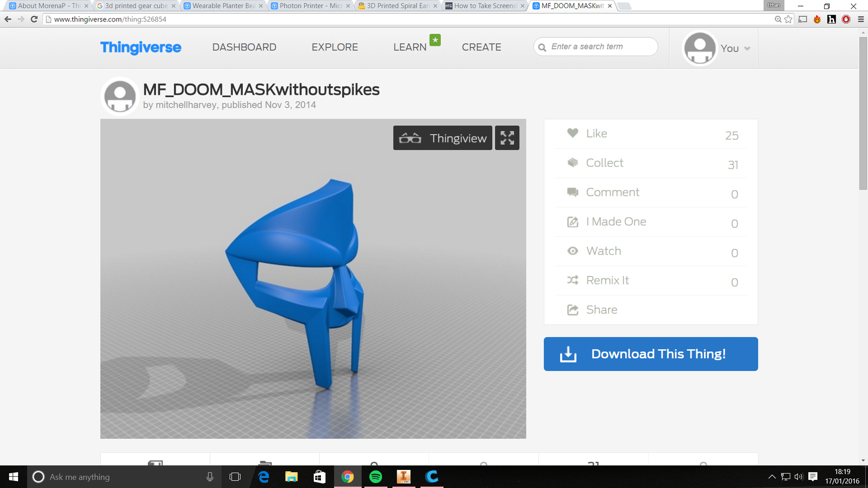Screen dimensions: 868x488
Task: Open comments via the Comment bubble icon
Action: point(572,192)
